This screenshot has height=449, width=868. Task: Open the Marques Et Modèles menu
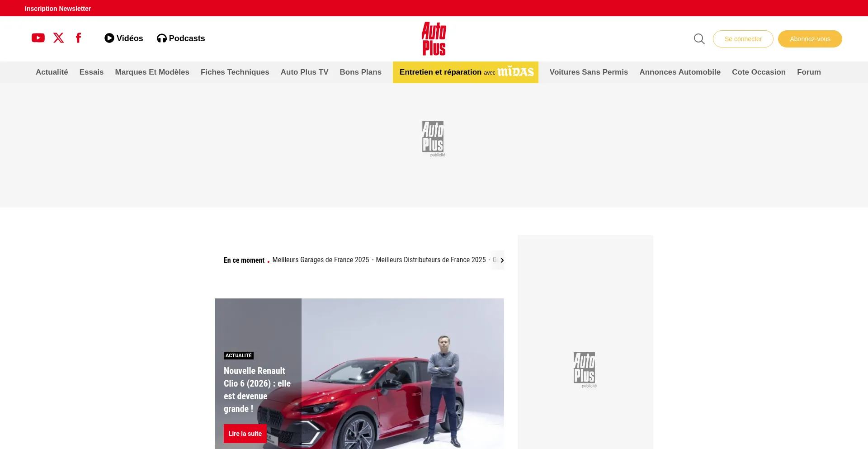[x=152, y=72]
